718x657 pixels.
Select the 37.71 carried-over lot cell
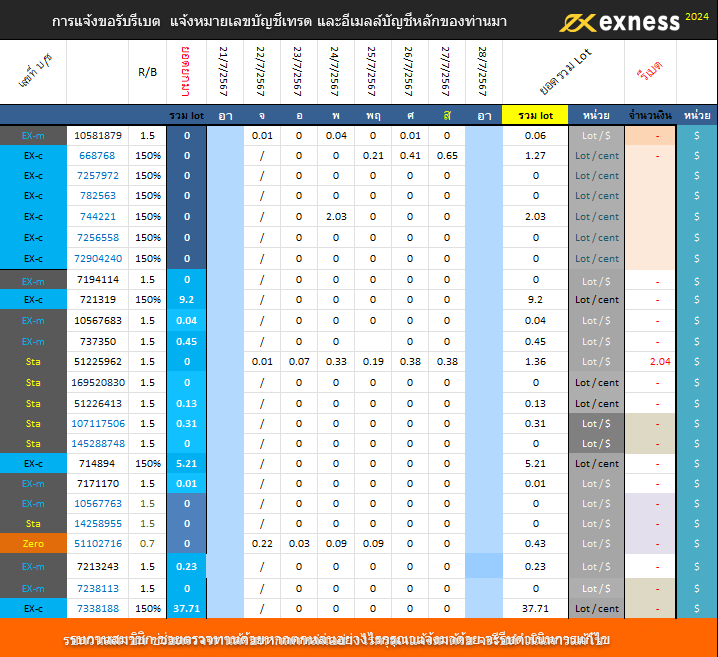tap(186, 609)
